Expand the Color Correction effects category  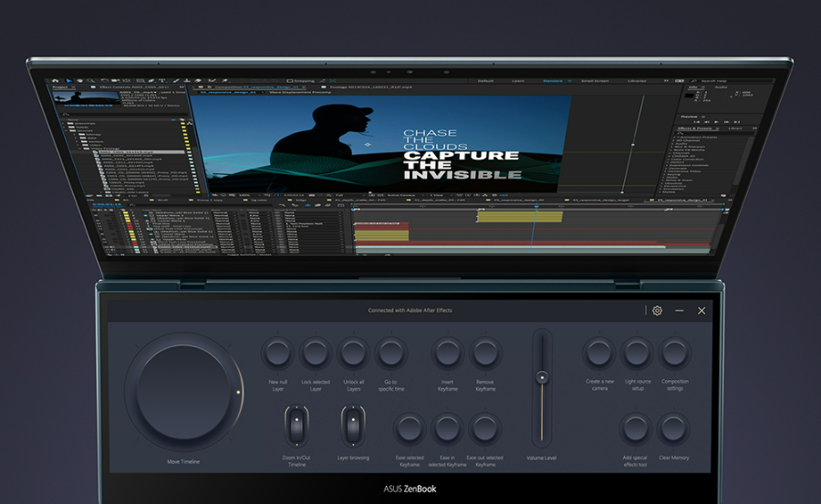click(x=670, y=159)
